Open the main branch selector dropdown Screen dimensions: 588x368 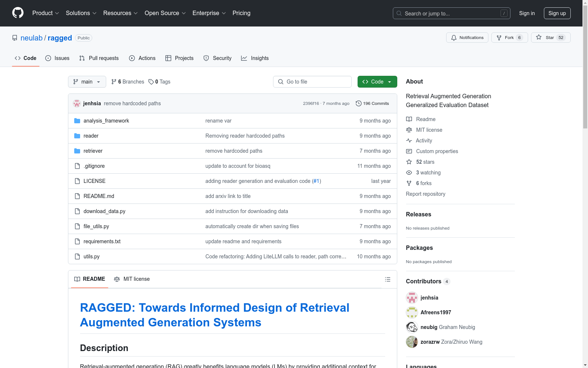click(x=87, y=82)
